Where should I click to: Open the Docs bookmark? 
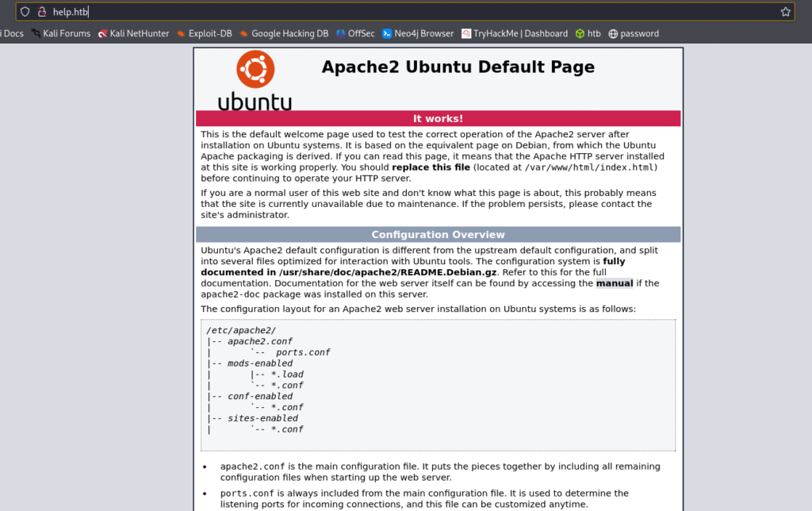click(12, 33)
